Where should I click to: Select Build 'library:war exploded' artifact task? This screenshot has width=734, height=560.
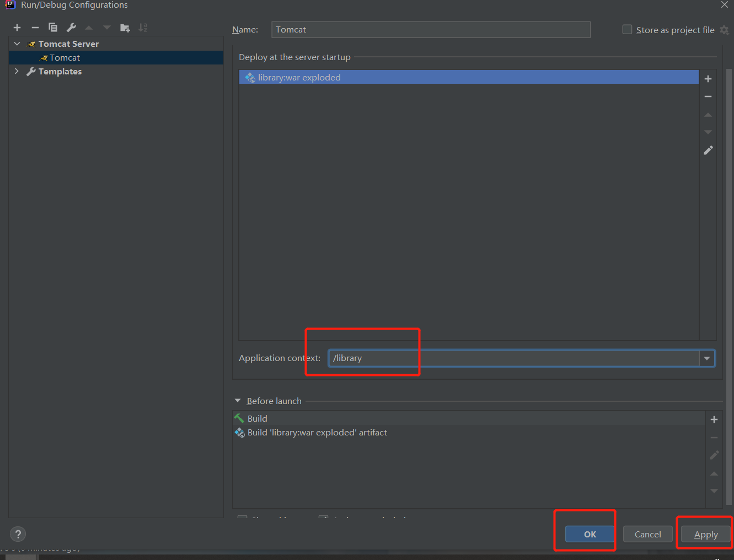(x=469, y=433)
